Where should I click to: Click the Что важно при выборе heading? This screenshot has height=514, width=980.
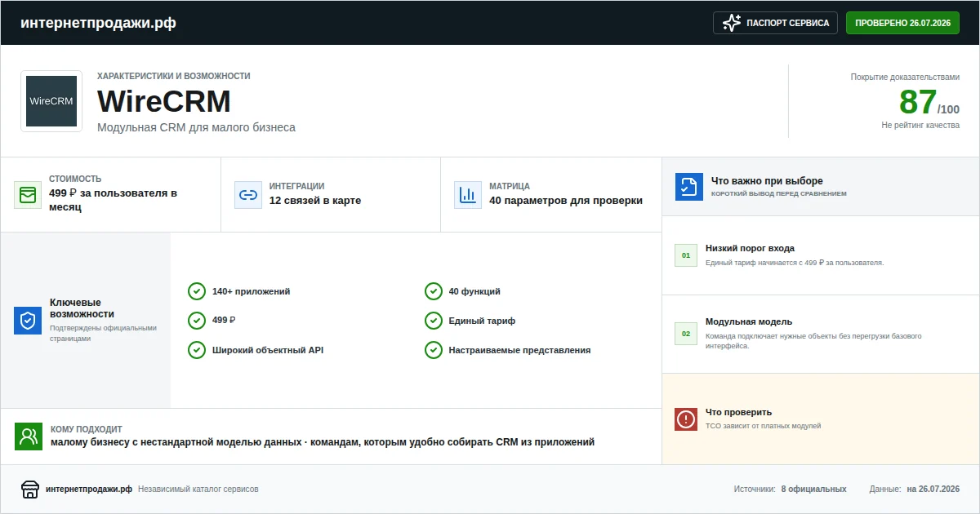pos(767,181)
